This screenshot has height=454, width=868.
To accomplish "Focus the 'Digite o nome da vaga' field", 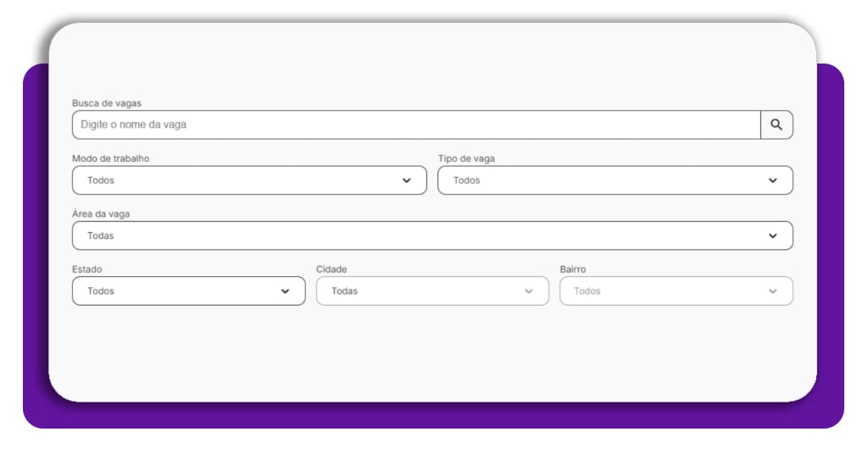I will pyautogui.click(x=416, y=125).
